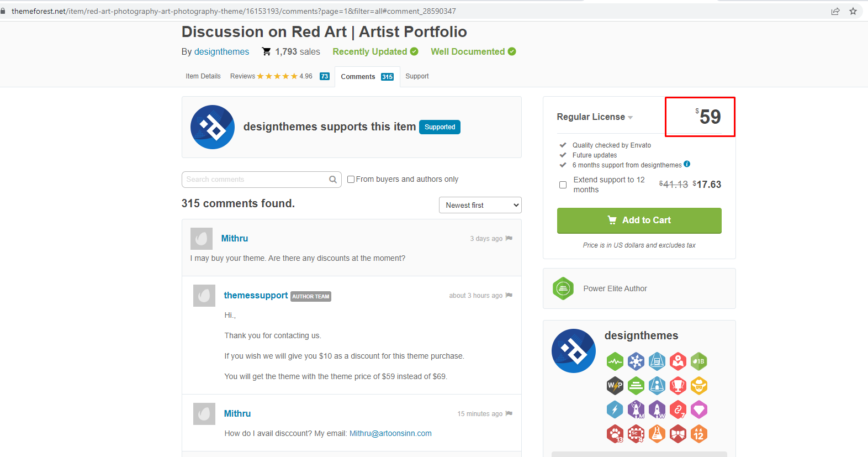Click the blue person spotlight badge
The image size is (868, 457).
[x=657, y=385]
